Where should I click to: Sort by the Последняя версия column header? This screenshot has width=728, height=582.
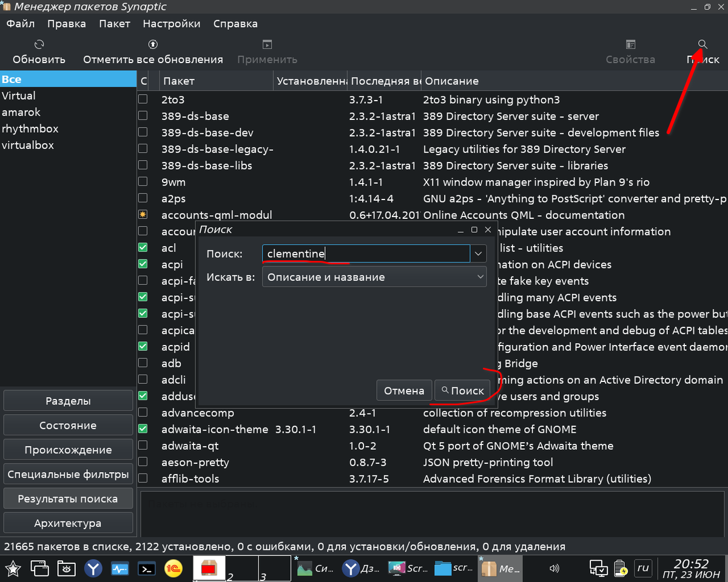(x=385, y=81)
